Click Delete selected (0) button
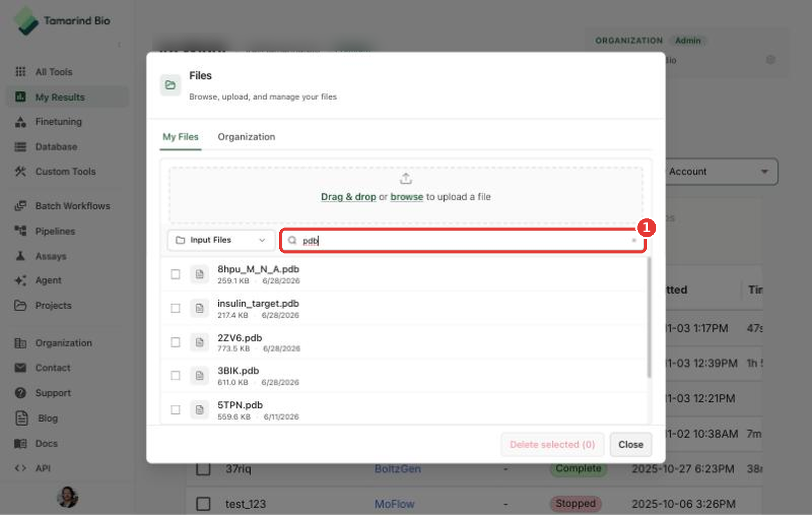 (x=552, y=444)
